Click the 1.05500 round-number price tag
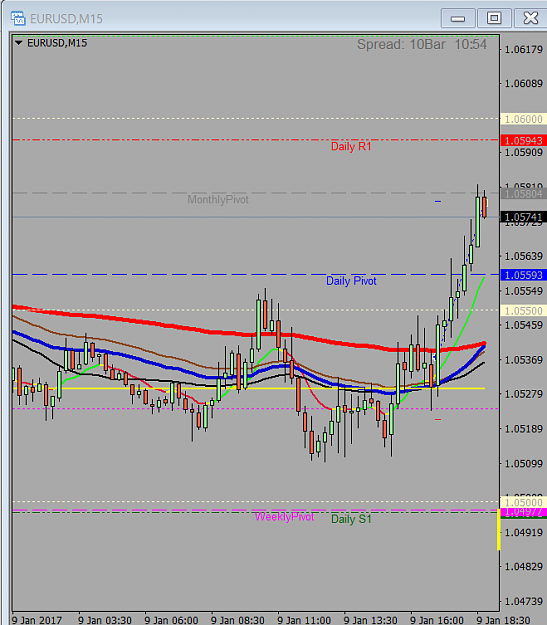The image size is (547, 625). click(523, 311)
